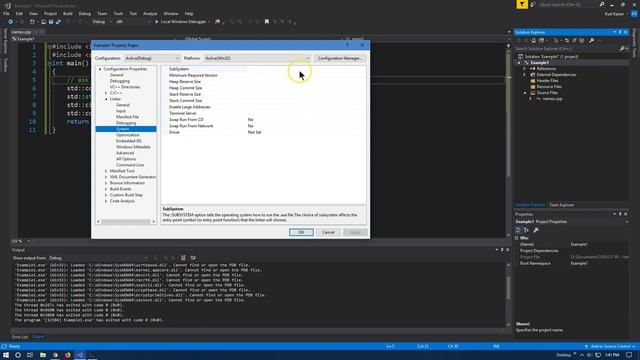Select names.cpp in Solution Explorer

click(552, 99)
